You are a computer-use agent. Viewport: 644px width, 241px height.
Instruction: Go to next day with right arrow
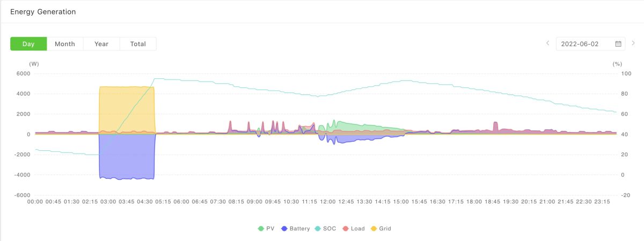tap(633, 43)
